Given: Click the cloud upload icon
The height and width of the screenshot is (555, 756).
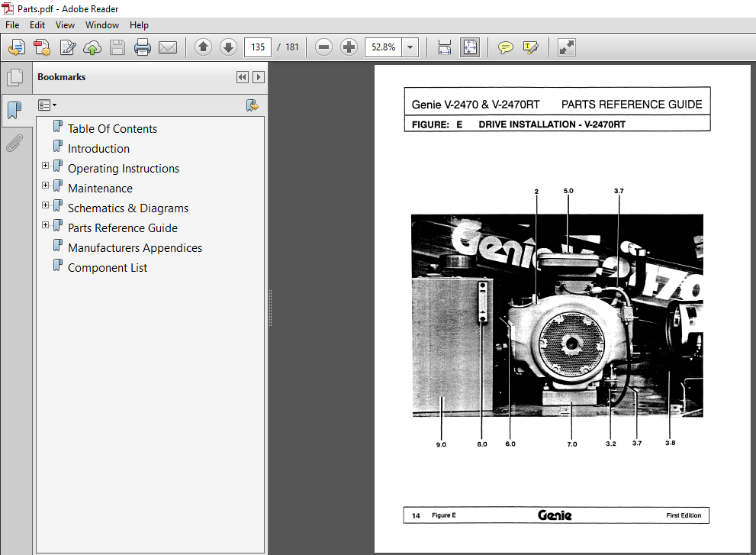Looking at the screenshot, I should coord(92,47).
